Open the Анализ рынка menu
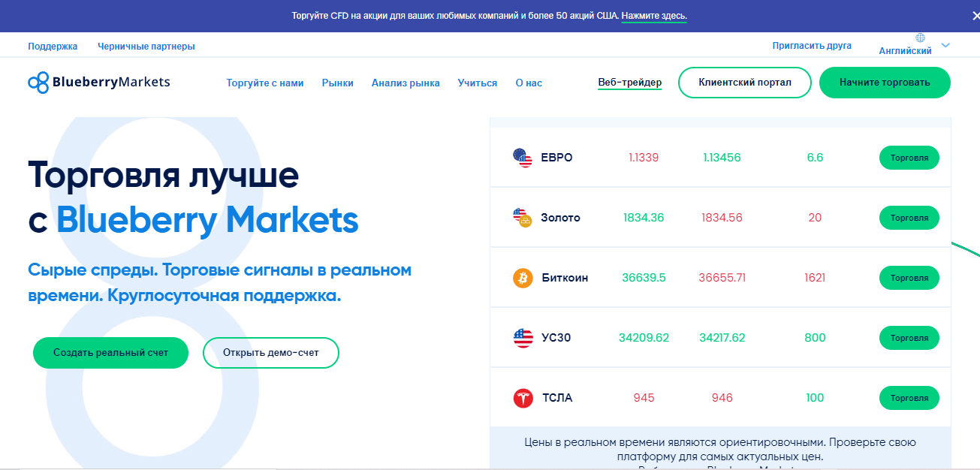 click(x=406, y=83)
